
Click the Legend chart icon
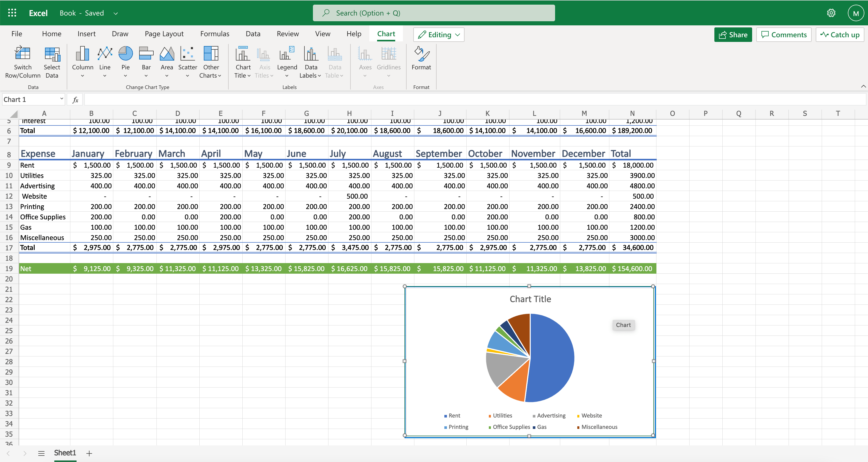[287, 54]
